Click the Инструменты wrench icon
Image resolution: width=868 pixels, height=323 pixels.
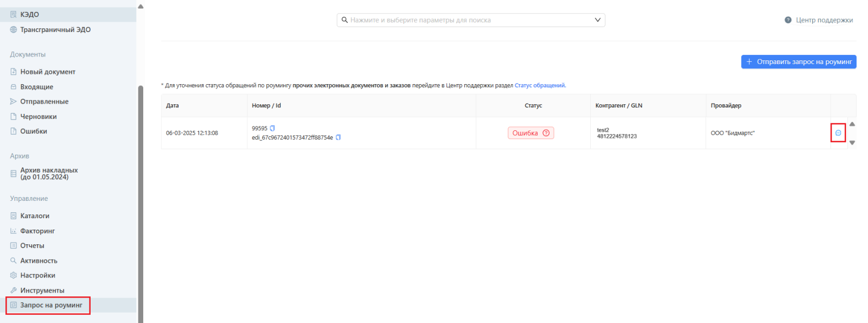tap(14, 290)
